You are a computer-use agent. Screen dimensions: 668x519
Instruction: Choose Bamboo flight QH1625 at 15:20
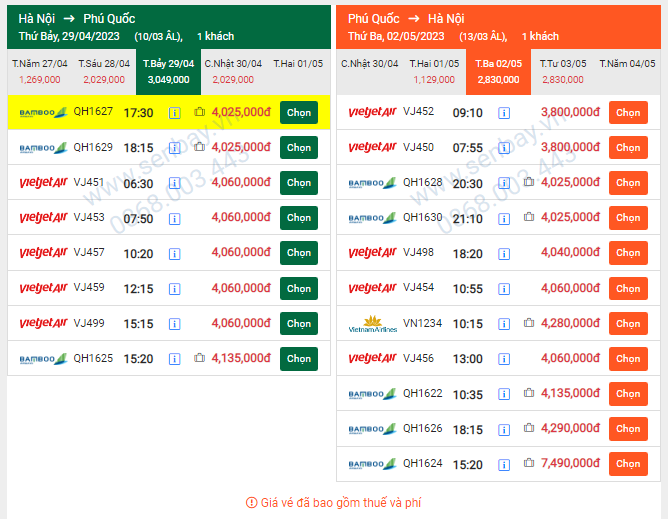pos(299,359)
